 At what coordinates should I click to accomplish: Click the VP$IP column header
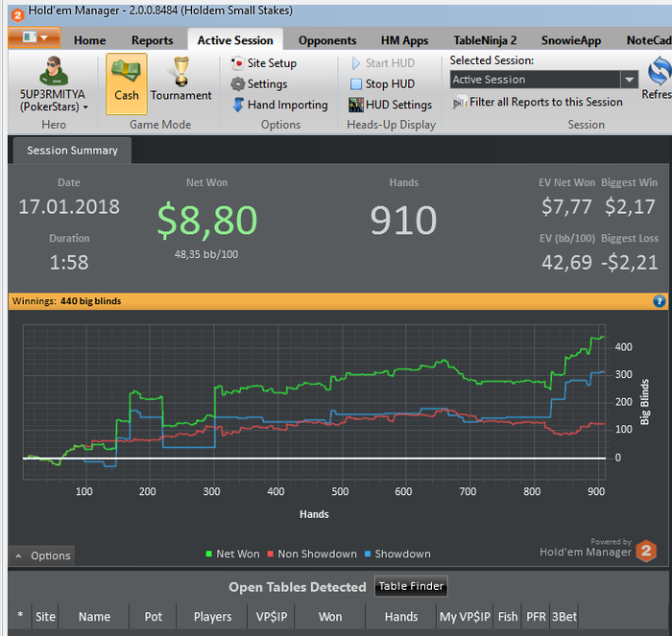pos(272,617)
